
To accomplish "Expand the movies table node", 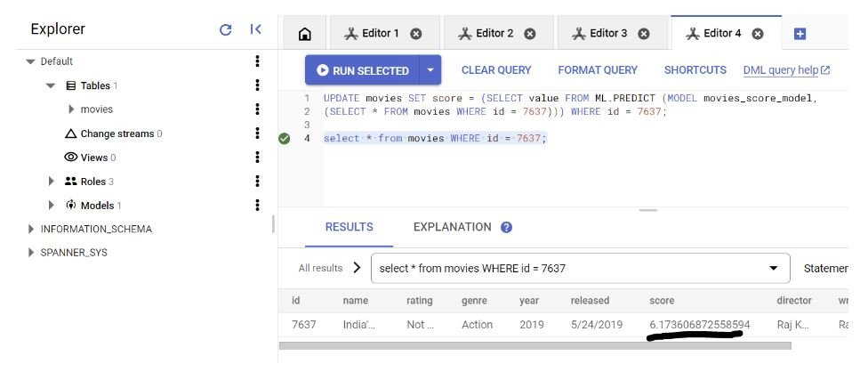I will (x=71, y=109).
